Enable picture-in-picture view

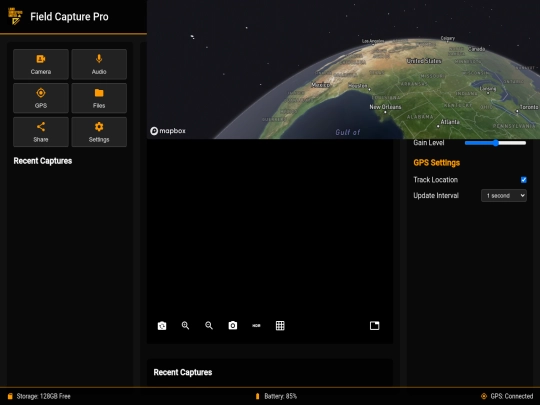[374, 325]
